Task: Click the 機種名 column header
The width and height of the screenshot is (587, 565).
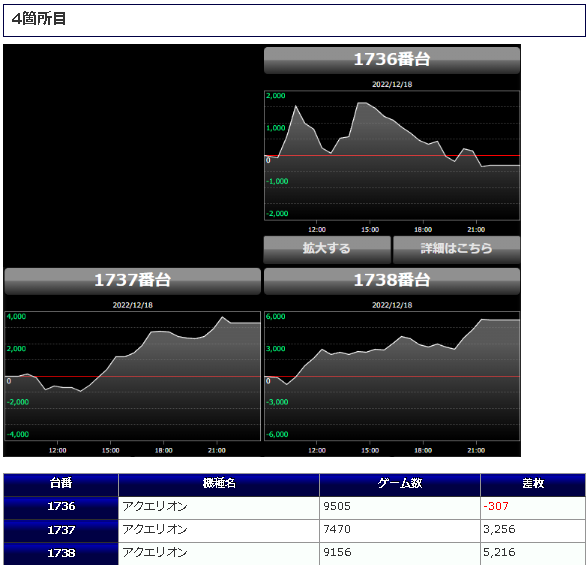Action: [219, 484]
